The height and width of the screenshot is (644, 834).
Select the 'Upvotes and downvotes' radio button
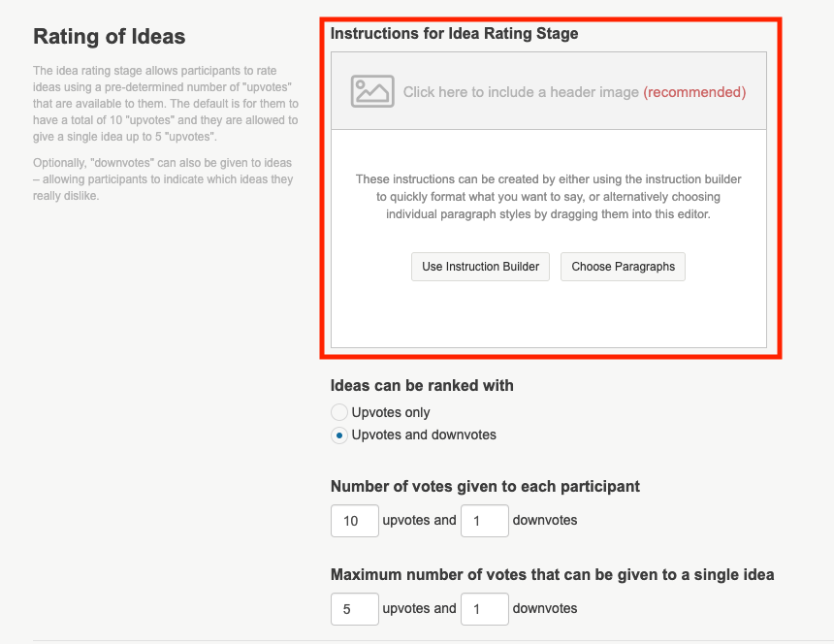[339, 435]
